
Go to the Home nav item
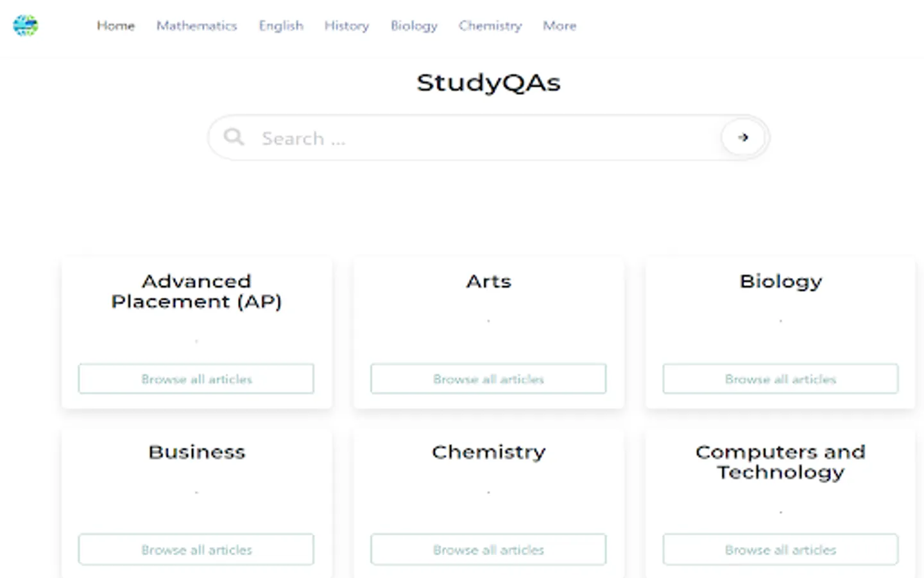coord(116,26)
